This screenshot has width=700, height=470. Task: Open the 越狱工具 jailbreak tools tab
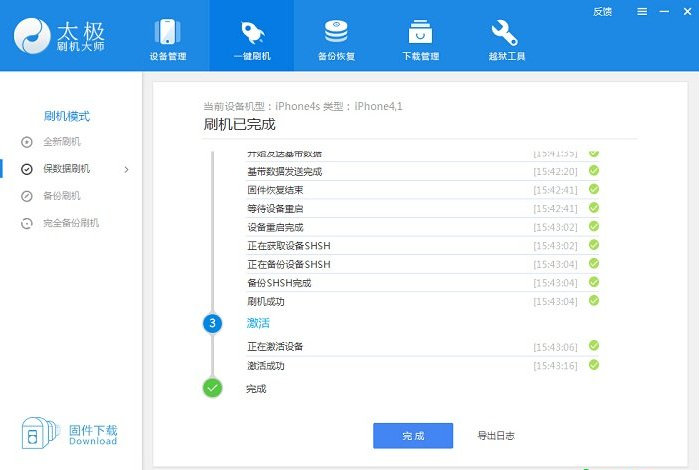(x=506, y=39)
